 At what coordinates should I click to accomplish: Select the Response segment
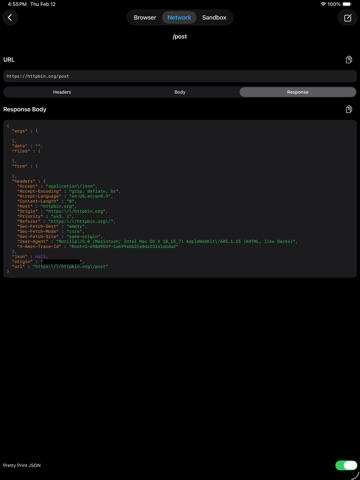[298, 92]
